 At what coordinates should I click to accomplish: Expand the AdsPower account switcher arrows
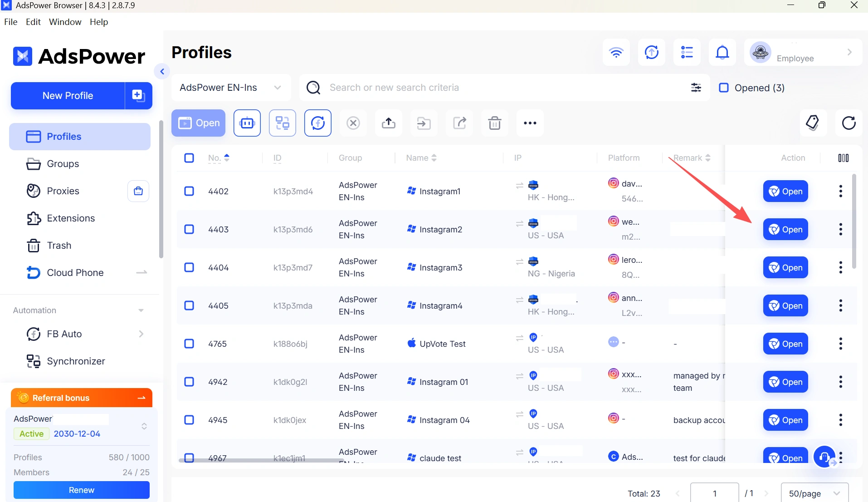144,426
